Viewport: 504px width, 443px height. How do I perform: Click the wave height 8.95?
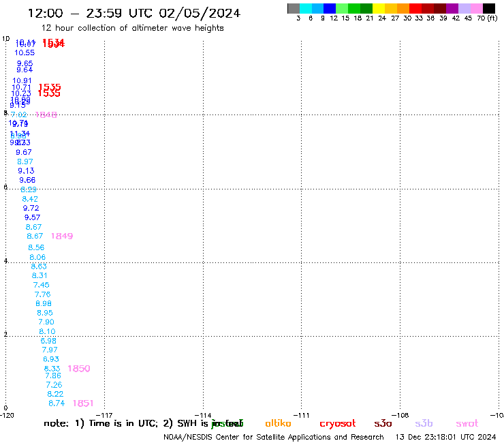point(45,313)
